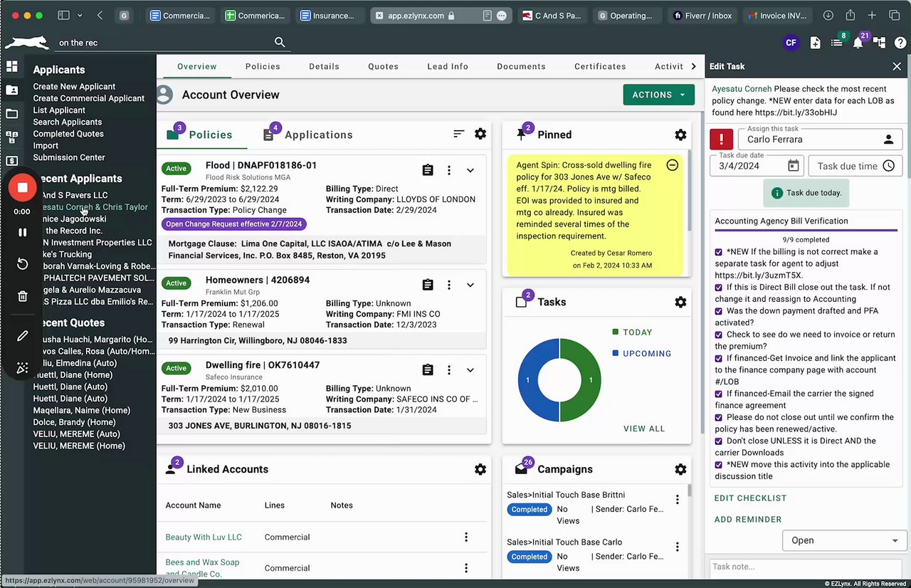The height and width of the screenshot is (588, 911).
Task: Open the sort icon in the Policies panel
Action: pyautogui.click(x=459, y=134)
